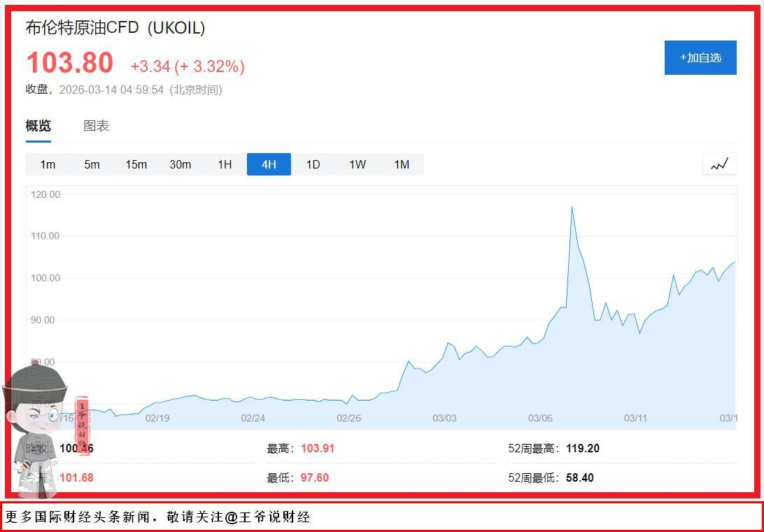764x532 pixels.
Task: Click the change value +3.34 (+ 3.32%)
Action: point(188,66)
